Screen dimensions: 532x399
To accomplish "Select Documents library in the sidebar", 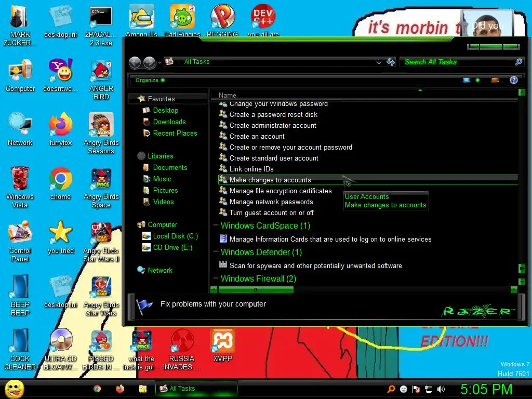I will pyautogui.click(x=170, y=168).
